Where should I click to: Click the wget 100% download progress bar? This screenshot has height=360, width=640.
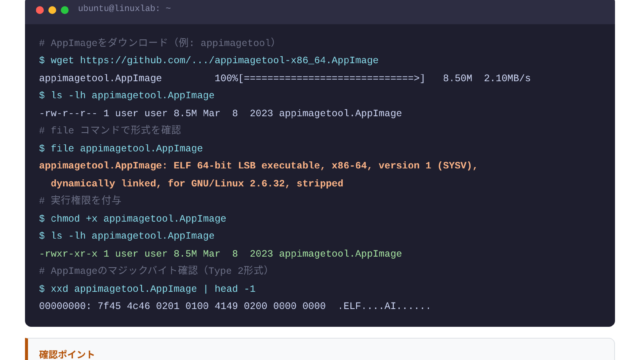click(x=320, y=78)
